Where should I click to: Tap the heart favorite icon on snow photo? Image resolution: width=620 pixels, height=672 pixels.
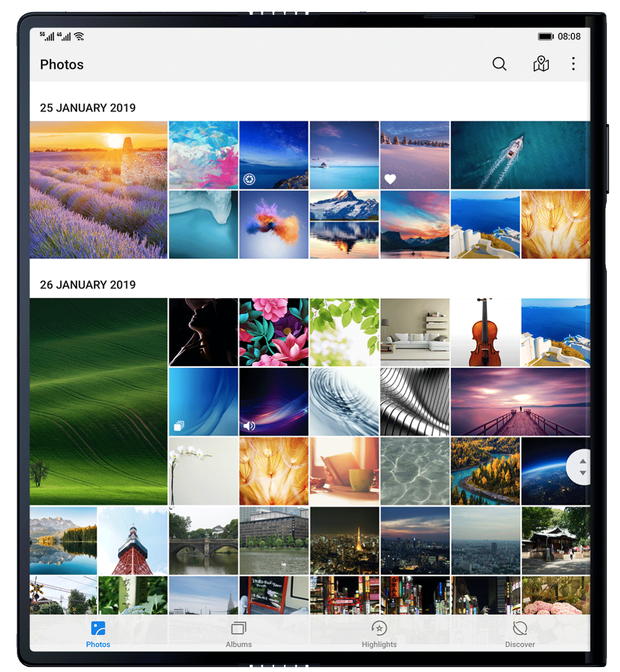[390, 179]
